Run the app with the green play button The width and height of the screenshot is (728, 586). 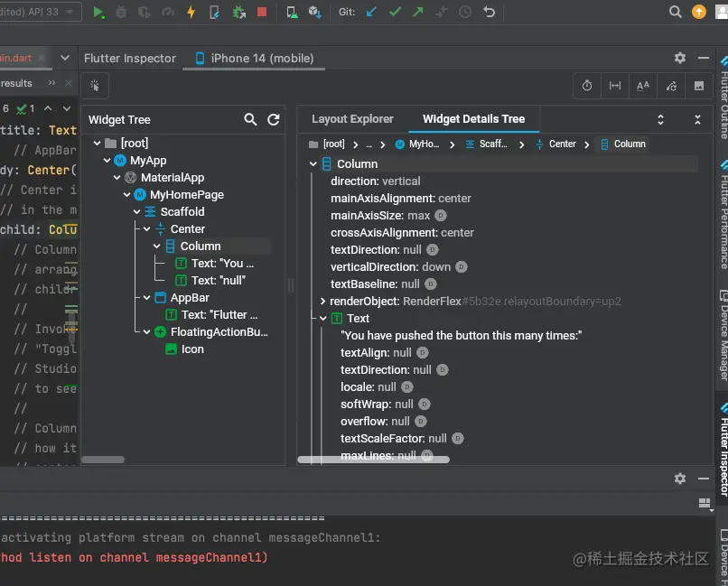(98, 12)
